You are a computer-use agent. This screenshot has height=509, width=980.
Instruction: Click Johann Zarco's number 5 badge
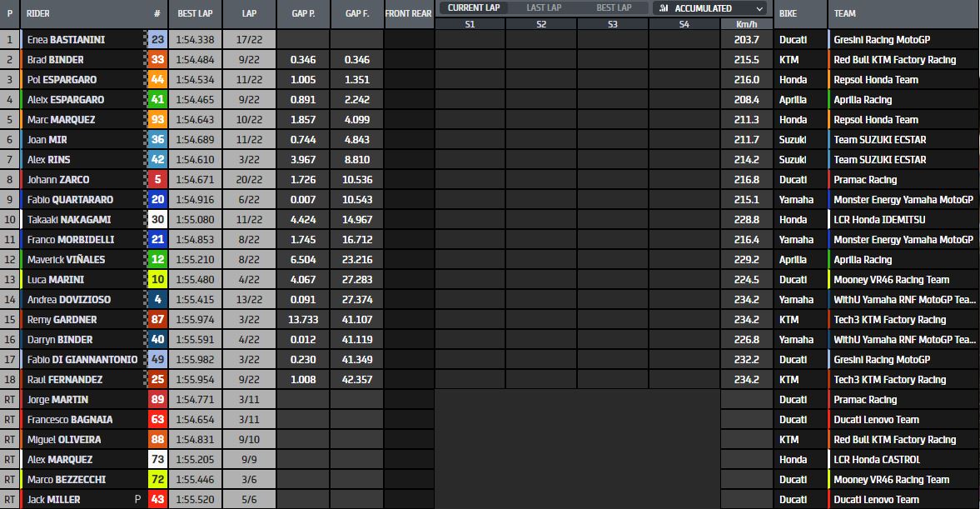(x=157, y=179)
